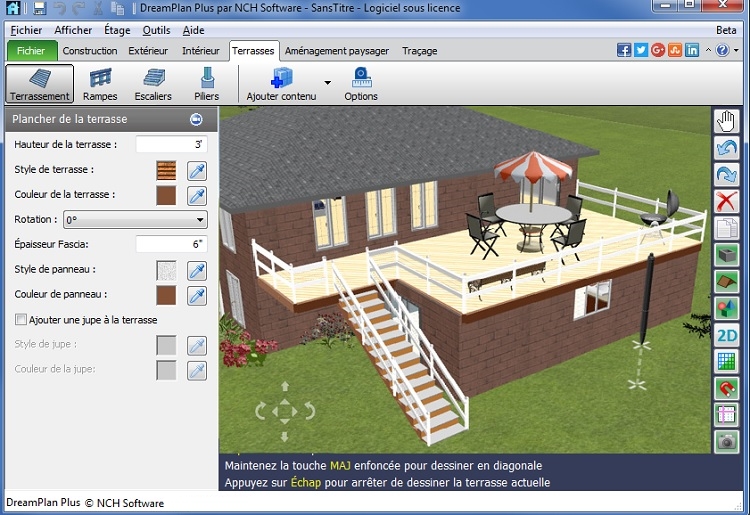The width and height of the screenshot is (750, 515).
Task: Pick style de terrasse with eyedropper
Action: click(x=197, y=170)
